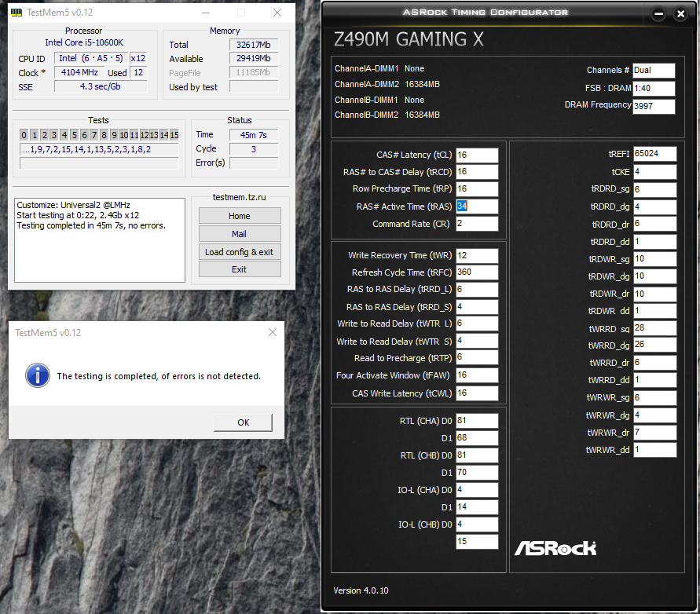Click the tRDWR_sg value field
The height and width of the screenshot is (614, 700).
655,259
